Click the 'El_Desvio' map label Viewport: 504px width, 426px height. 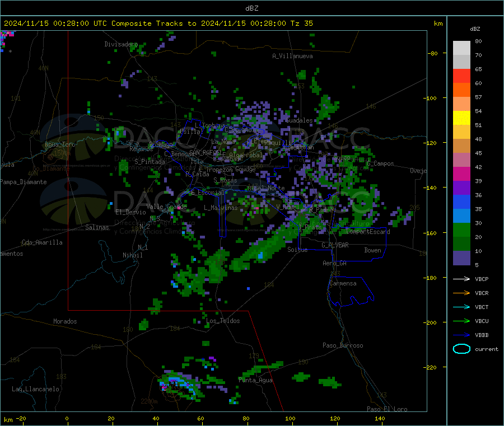[x=130, y=212]
